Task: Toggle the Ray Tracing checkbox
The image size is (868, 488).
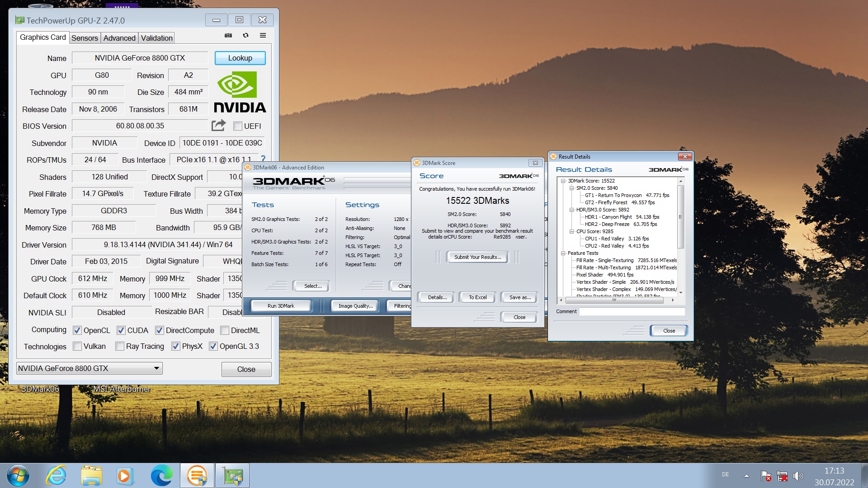Action: (x=120, y=346)
